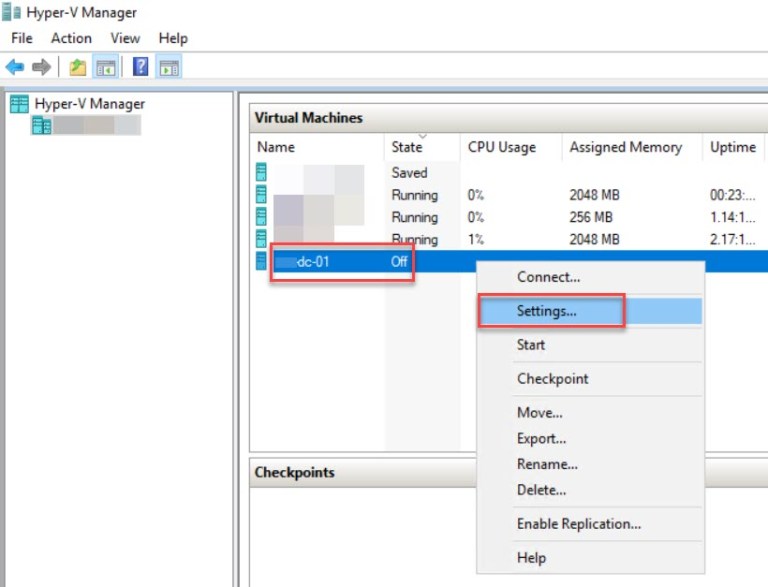Click the Hyper-V Manager title bar app icon
768x587 pixels.
(12, 12)
